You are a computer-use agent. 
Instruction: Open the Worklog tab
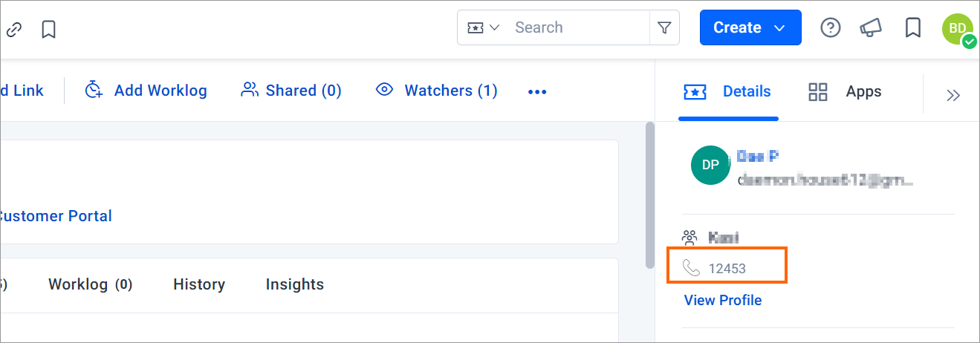click(90, 284)
